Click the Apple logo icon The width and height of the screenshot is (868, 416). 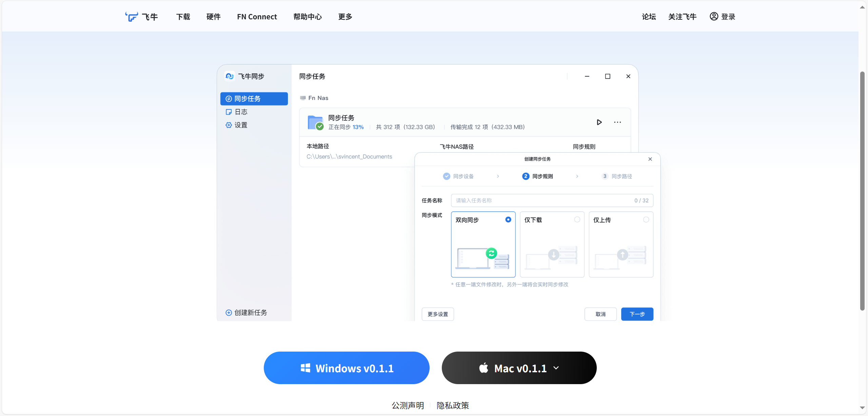coord(484,368)
